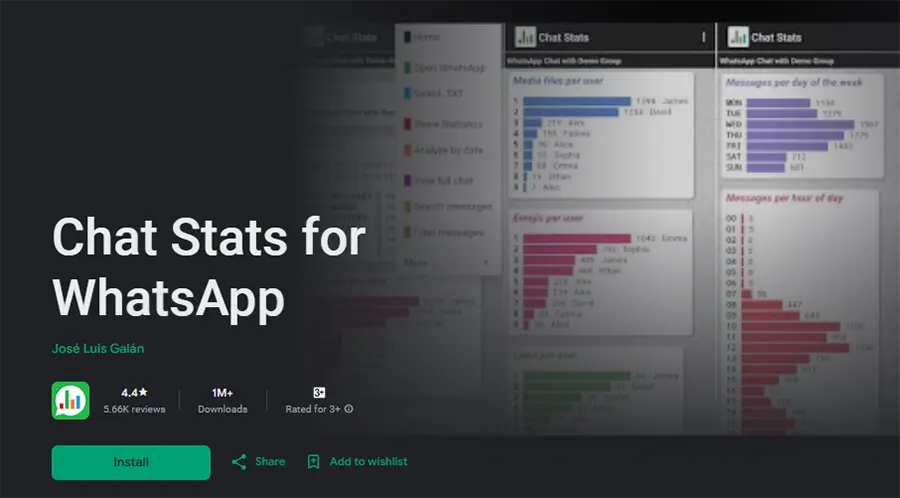The image size is (900, 498).
Task: Click the Rated for 3+ label
Action: click(x=313, y=409)
